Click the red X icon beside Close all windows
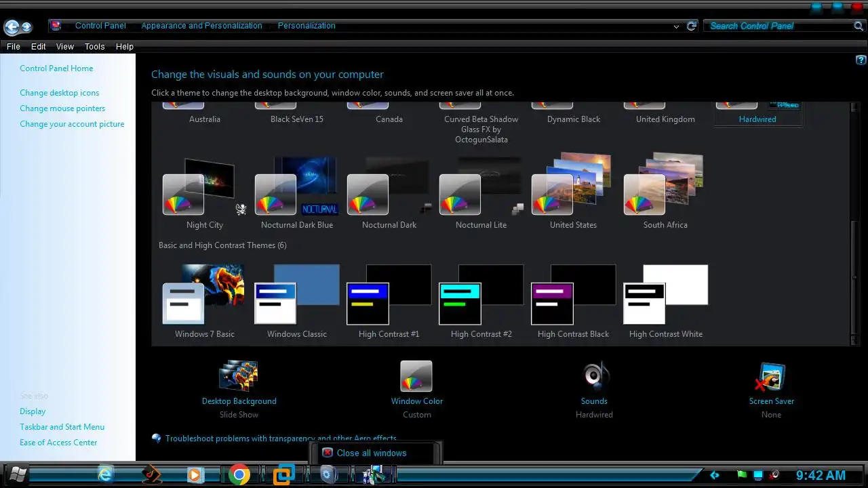The width and height of the screenshot is (868, 488). coord(328,453)
